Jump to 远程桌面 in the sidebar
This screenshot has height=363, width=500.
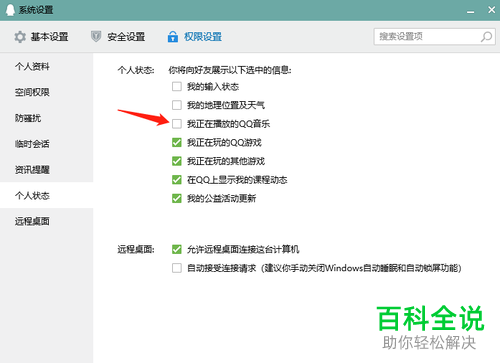pos(46,221)
